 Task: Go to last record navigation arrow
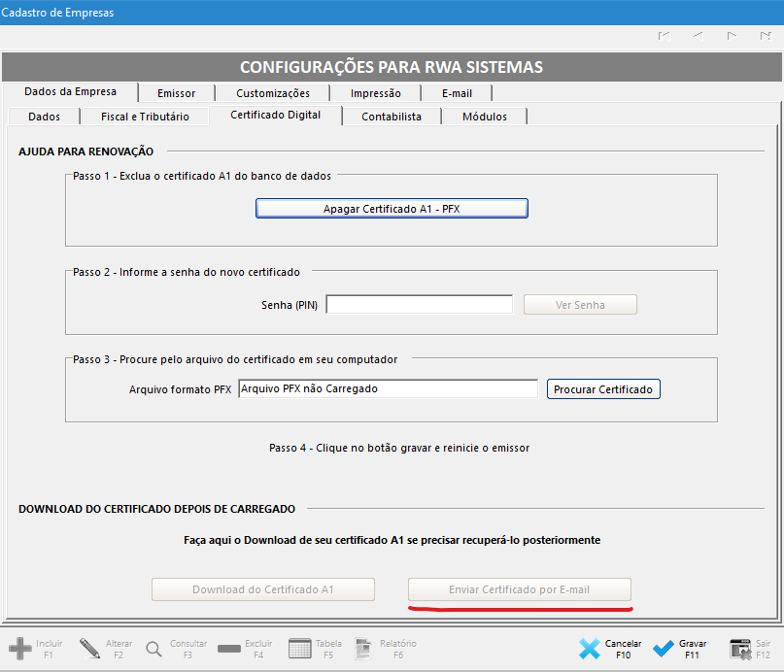click(766, 36)
